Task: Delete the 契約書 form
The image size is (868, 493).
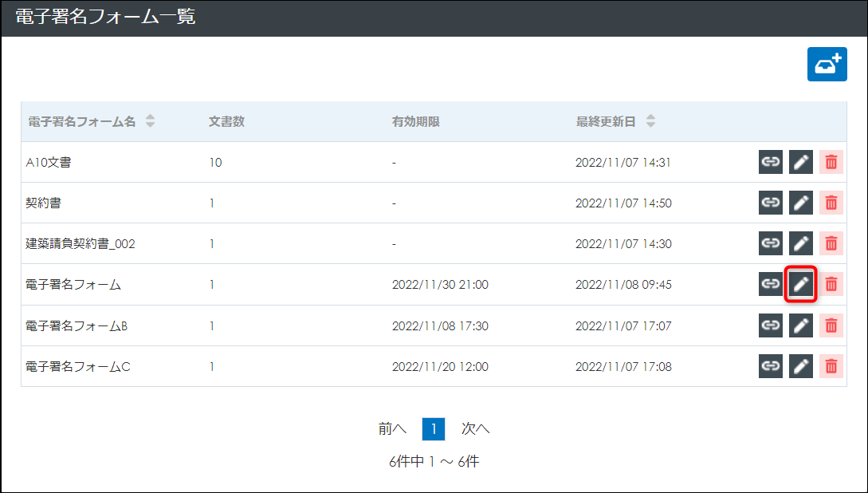Action: pos(831,203)
